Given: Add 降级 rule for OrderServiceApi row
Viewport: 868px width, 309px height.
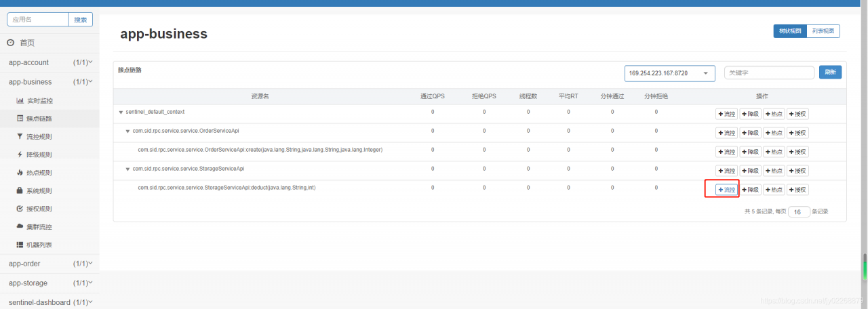Looking at the screenshot, I should pyautogui.click(x=750, y=133).
